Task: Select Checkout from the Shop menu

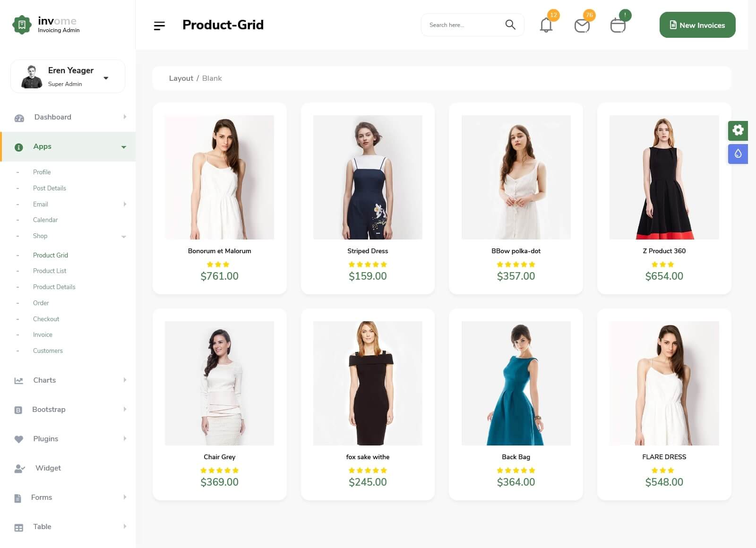Action: [46, 319]
